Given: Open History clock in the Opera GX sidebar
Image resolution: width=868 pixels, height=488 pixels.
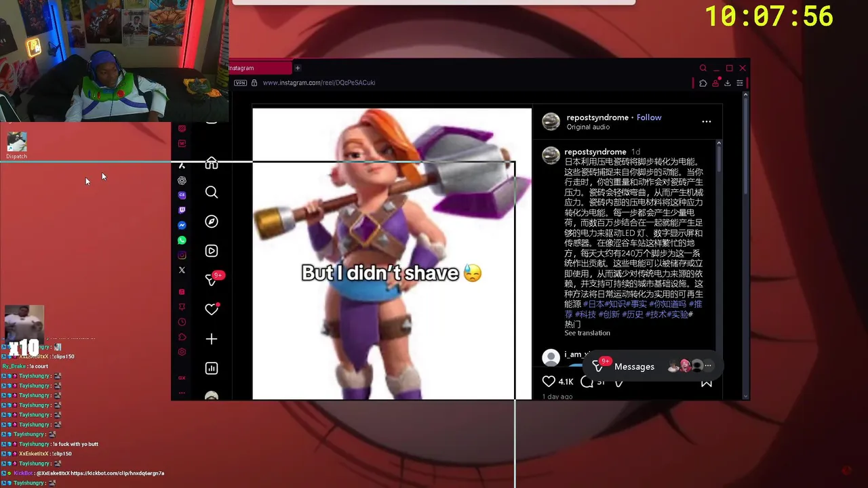Looking at the screenshot, I should click(x=182, y=322).
